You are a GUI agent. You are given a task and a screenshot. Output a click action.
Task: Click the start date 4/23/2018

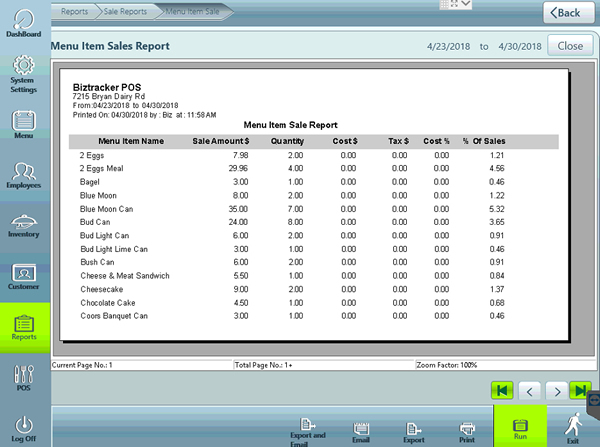tap(448, 46)
